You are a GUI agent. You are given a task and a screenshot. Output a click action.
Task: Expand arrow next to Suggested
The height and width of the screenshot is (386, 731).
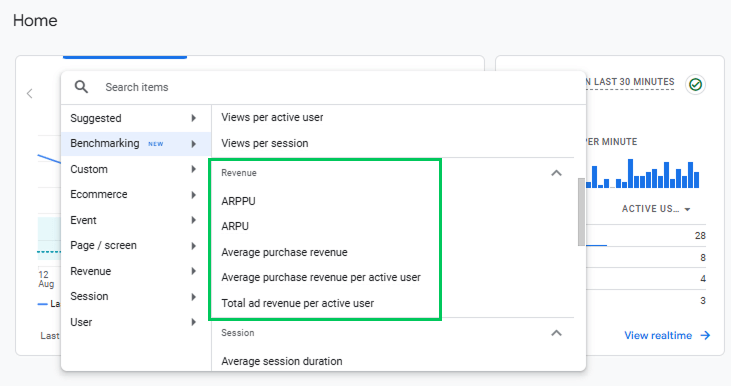click(x=193, y=118)
